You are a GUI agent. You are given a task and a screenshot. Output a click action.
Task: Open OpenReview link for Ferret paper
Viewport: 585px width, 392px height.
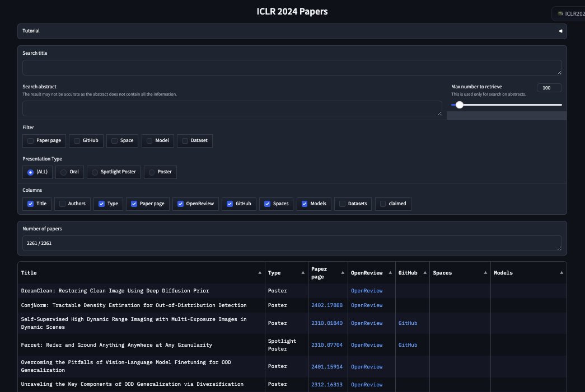(x=367, y=345)
